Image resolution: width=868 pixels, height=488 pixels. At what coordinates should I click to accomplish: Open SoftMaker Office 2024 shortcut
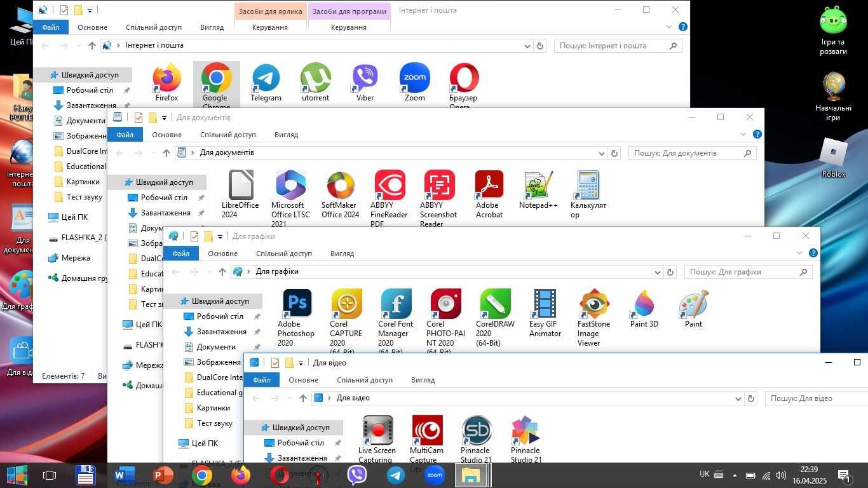[x=340, y=194]
